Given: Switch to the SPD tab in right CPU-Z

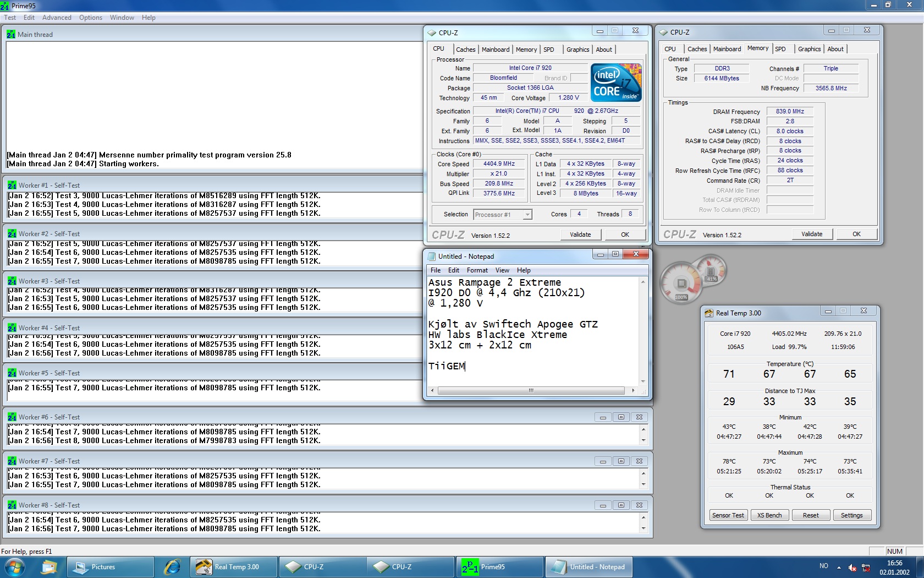Looking at the screenshot, I should [780, 49].
